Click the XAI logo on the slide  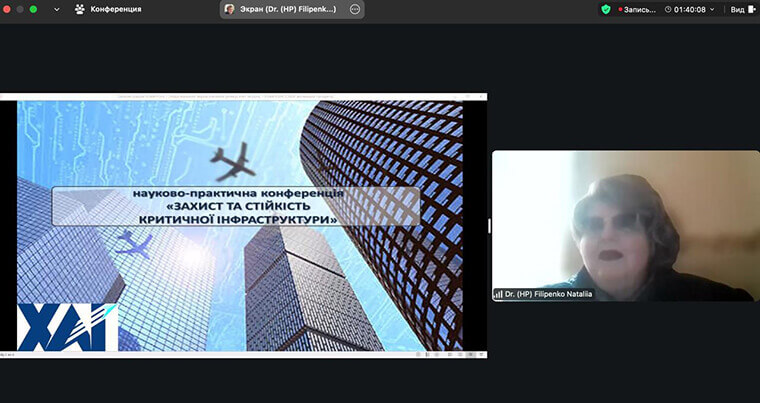(67, 327)
